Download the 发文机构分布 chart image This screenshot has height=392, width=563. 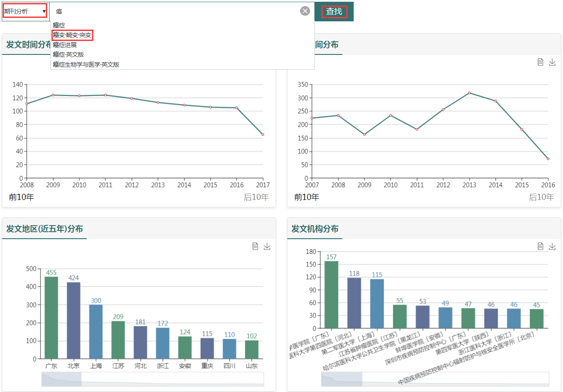pos(552,247)
